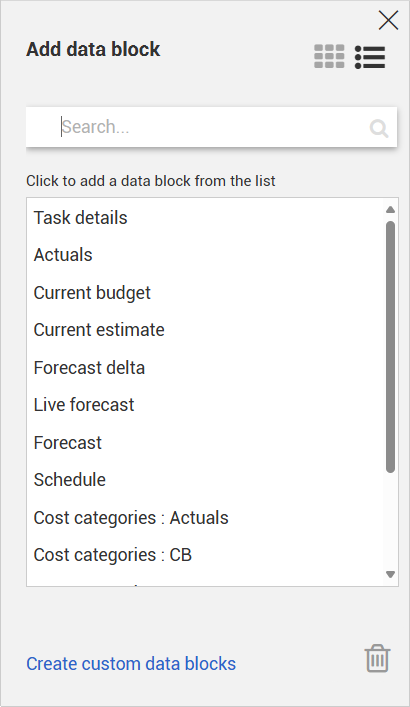This screenshot has width=410, height=707.
Task: Click the list scrollbar down arrow
Action: point(391,574)
